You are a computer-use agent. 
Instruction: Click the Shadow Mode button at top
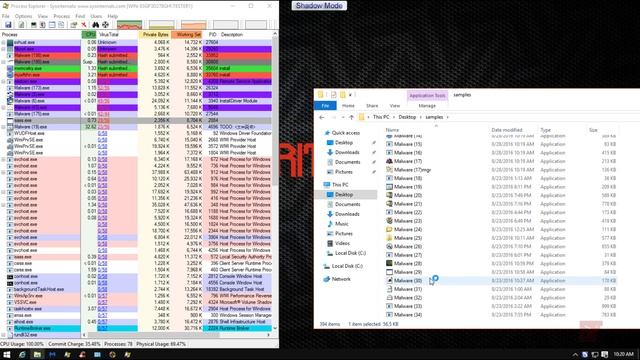tap(319, 6)
